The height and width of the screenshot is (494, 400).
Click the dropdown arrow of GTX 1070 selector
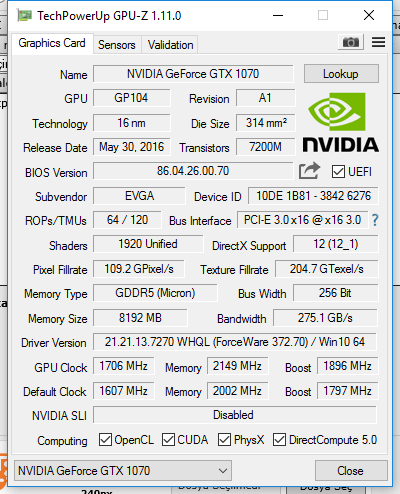[223, 471]
